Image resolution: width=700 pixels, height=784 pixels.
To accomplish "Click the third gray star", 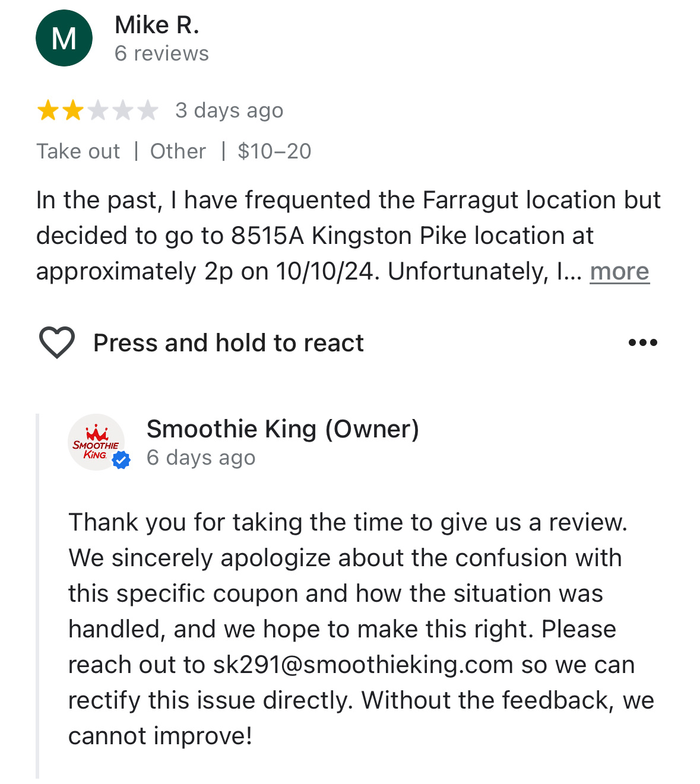I will pos(97,110).
